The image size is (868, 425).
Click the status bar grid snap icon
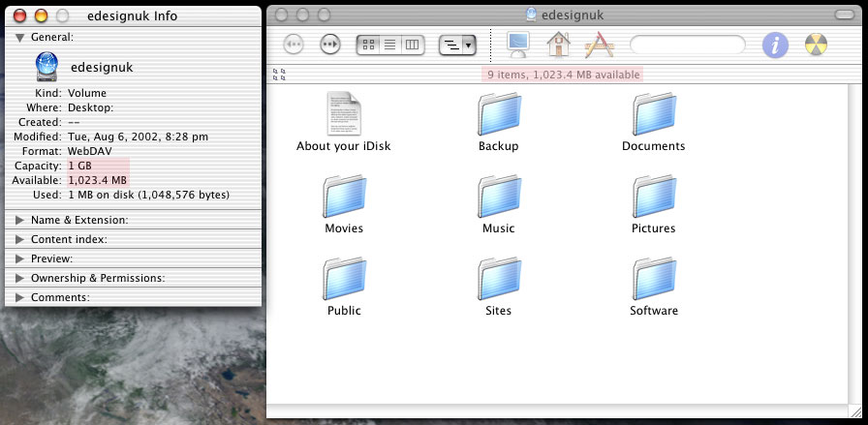pos(280,75)
